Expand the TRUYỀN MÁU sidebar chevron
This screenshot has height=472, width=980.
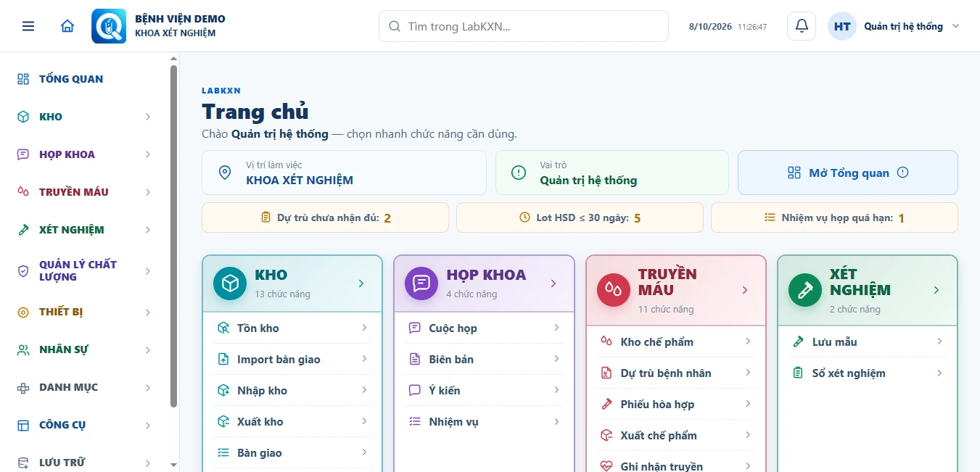[148, 192]
